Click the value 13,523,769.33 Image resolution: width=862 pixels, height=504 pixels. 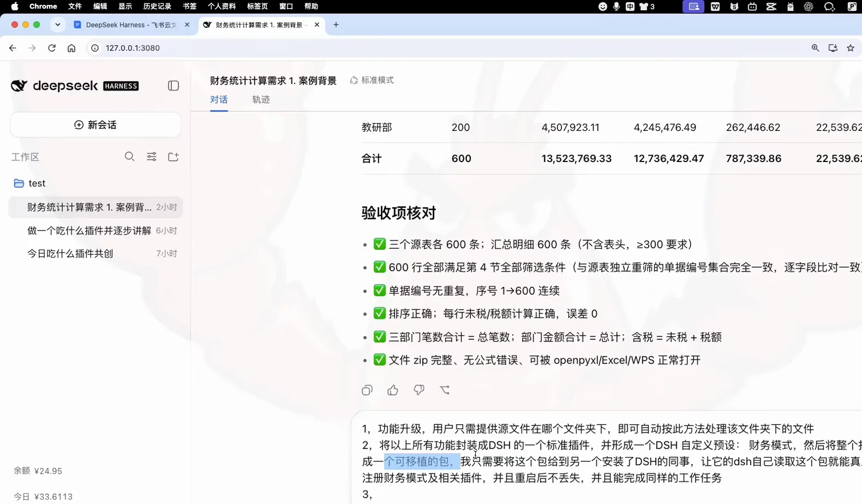[576, 158]
